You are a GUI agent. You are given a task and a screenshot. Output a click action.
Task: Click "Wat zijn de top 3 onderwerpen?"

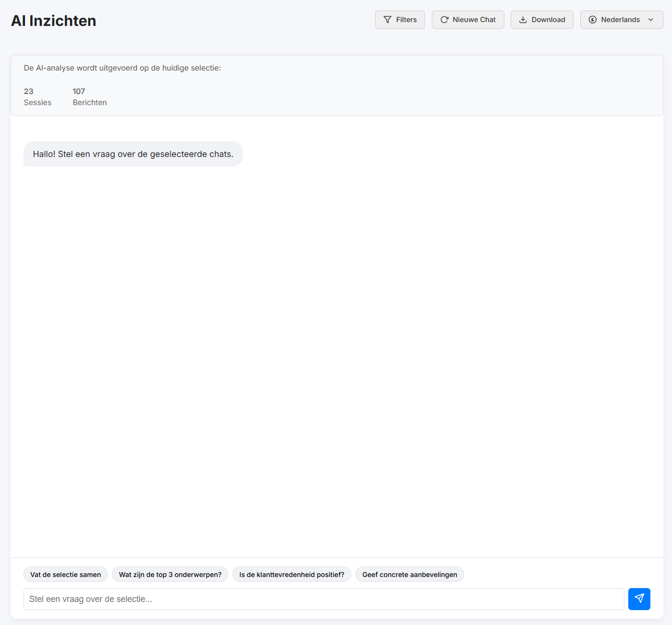[x=170, y=574]
